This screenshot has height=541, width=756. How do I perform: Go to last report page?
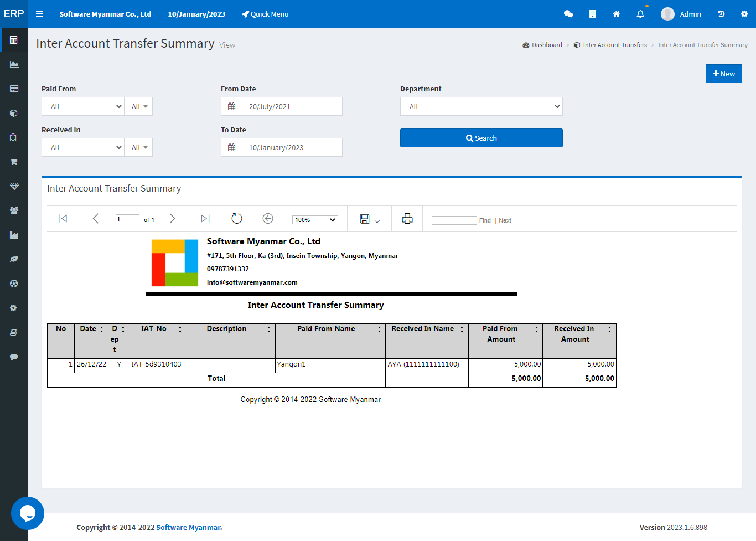click(205, 219)
